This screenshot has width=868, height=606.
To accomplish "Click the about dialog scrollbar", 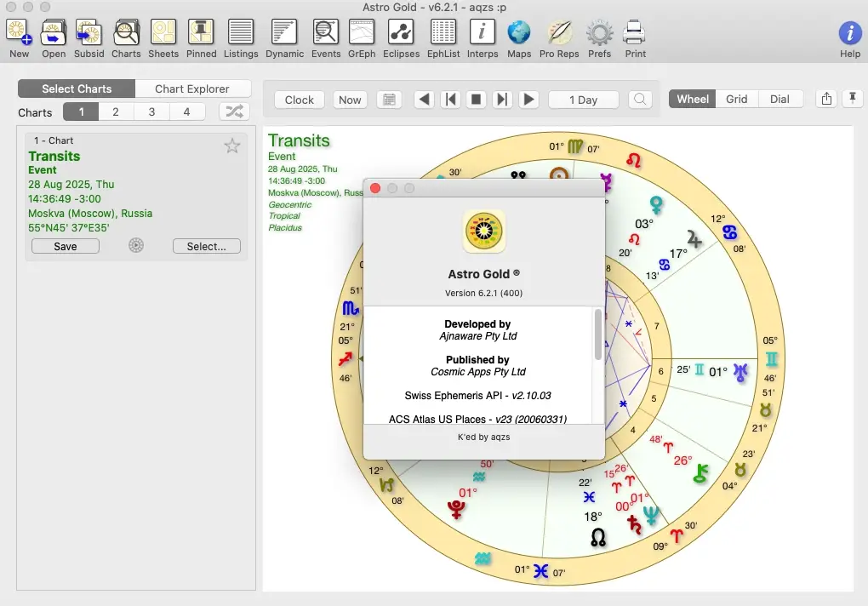I will 598,334.
